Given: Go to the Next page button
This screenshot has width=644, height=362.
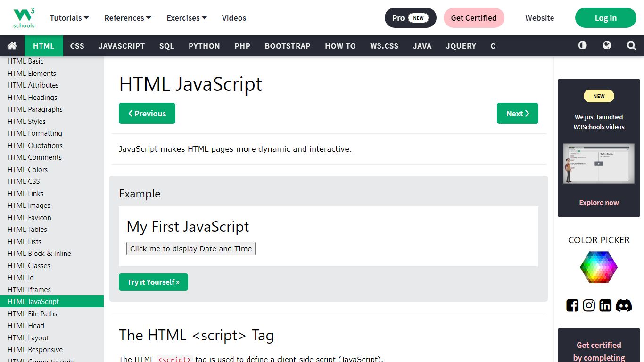Looking at the screenshot, I should (518, 114).
